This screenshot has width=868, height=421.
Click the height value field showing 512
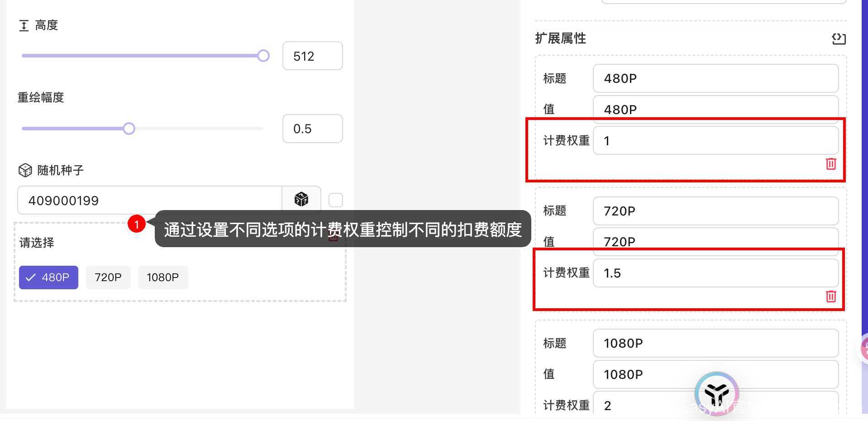[312, 56]
